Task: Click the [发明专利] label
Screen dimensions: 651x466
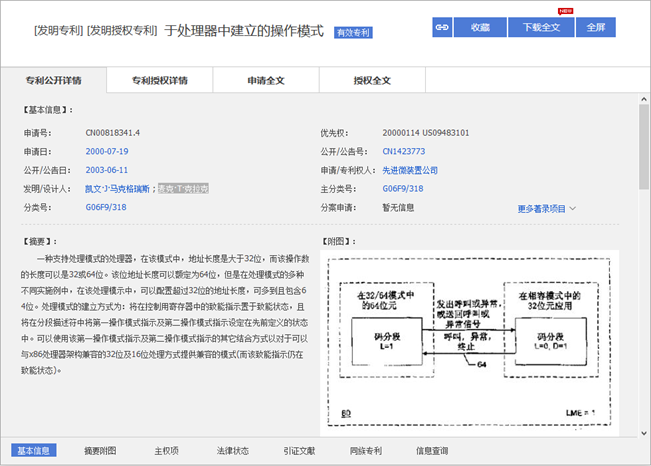Action: pyautogui.click(x=59, y=31)
